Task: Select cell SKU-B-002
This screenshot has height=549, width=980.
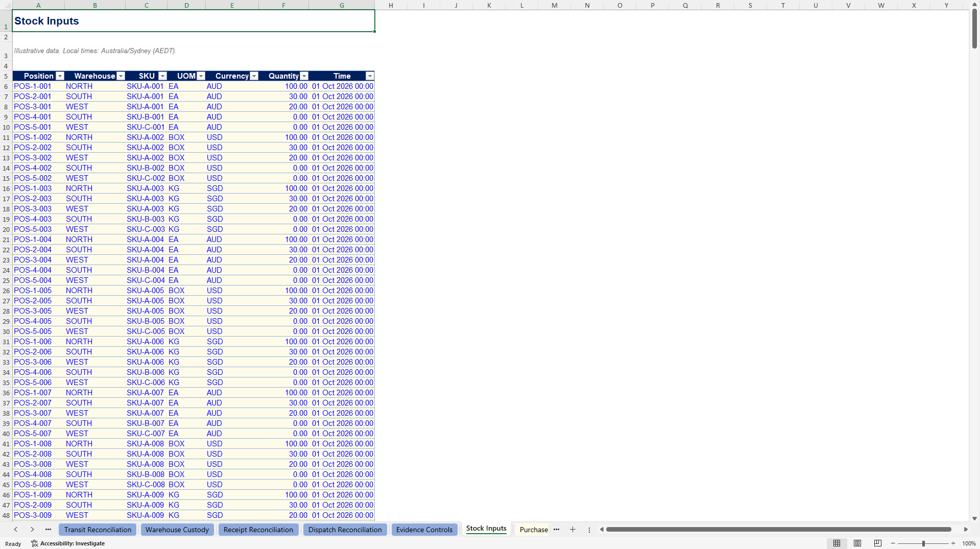Action: [x=146, y=168]
